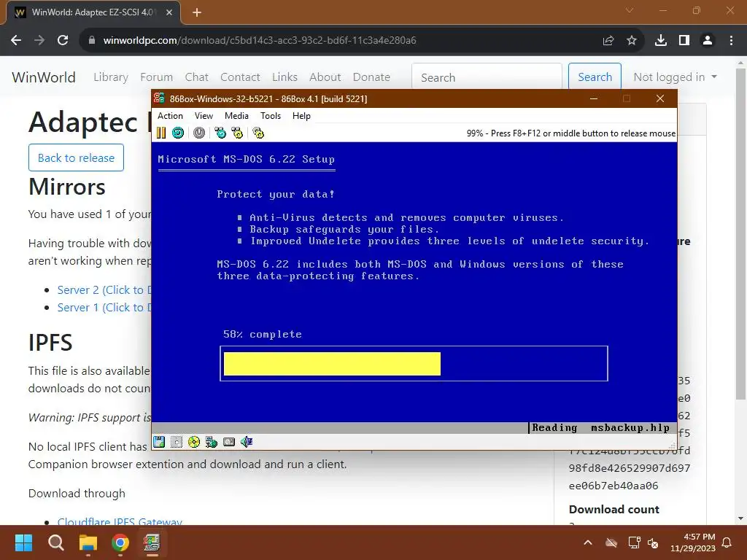Click the gray hard disk status icon
Image resolution: width=747 pixels, height=560 pixels.
pos(229,442)
